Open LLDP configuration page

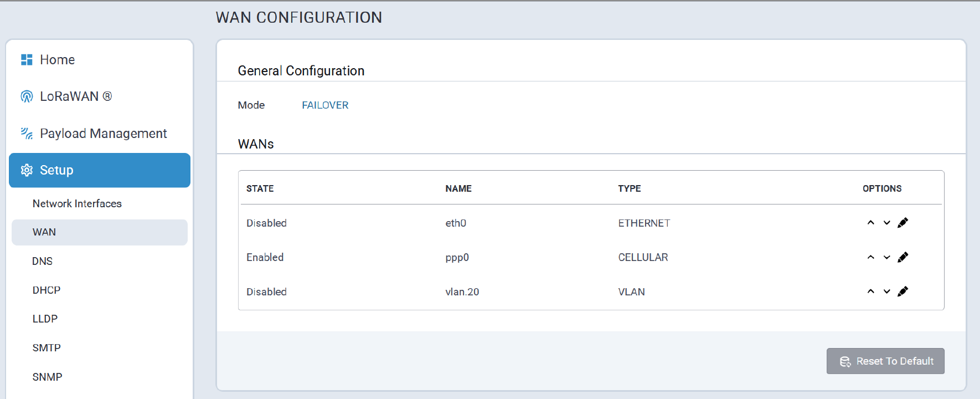[45, 319]
